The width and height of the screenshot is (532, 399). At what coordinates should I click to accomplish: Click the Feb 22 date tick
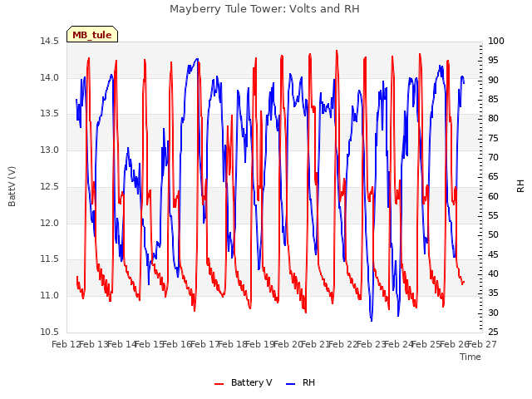point(343,345)
